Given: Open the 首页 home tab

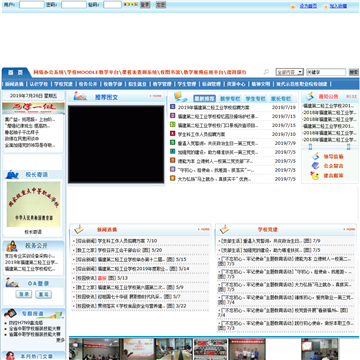Looking at the screenshot, I should tap(15, 72).
